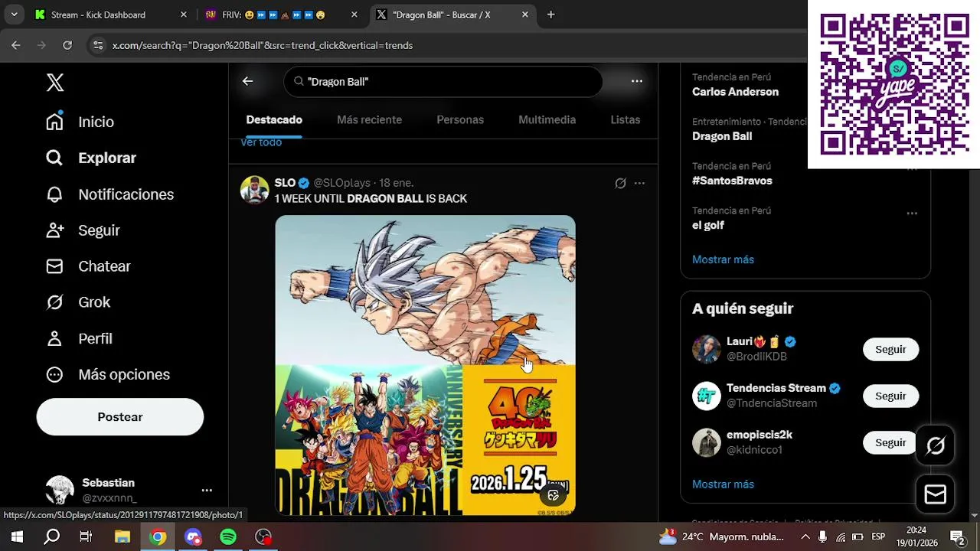Viewport: 980px width, 551px height.
Task: Open Tendencias Stream profile name
Action: tap(776, 388)
